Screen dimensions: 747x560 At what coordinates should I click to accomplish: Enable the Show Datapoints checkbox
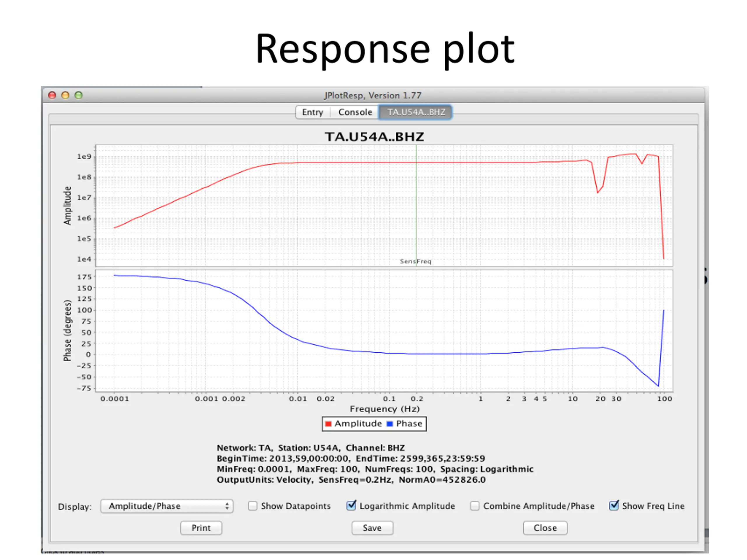[x=252, y=506]
